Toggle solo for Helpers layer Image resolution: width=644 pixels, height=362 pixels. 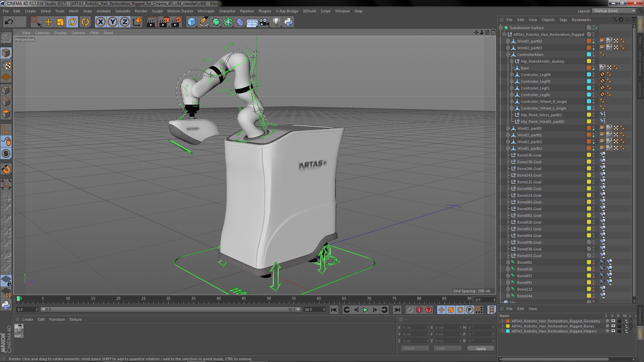click(607, 331)
